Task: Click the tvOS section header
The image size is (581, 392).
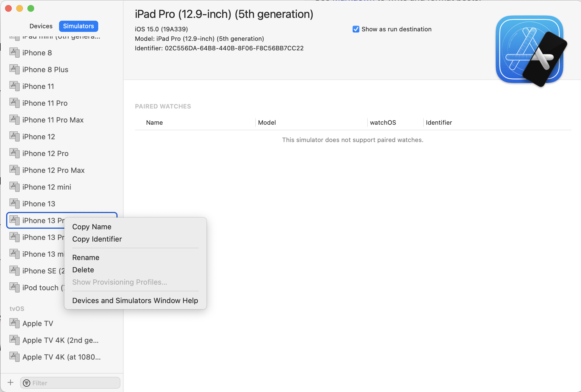Action: click(17, 309)
